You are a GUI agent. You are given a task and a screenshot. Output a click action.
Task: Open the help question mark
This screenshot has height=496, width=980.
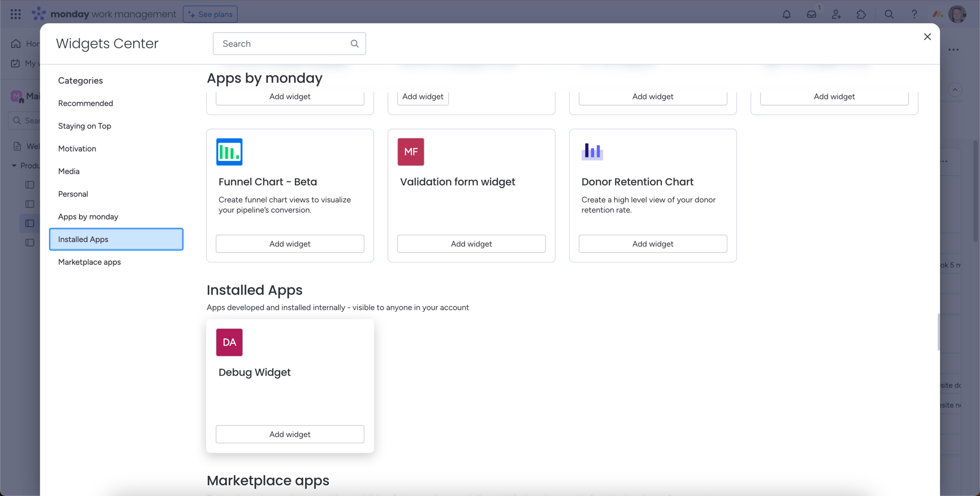(914, 14)
